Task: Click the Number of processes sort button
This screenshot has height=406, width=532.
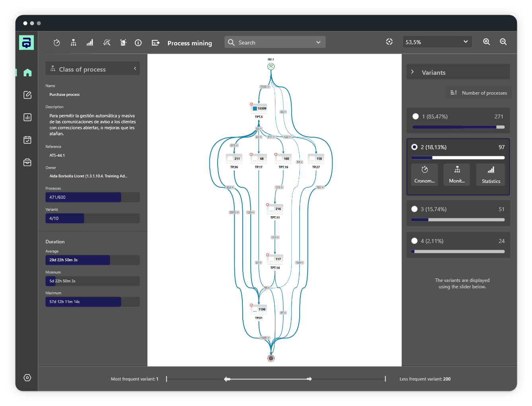Action: 478,93
